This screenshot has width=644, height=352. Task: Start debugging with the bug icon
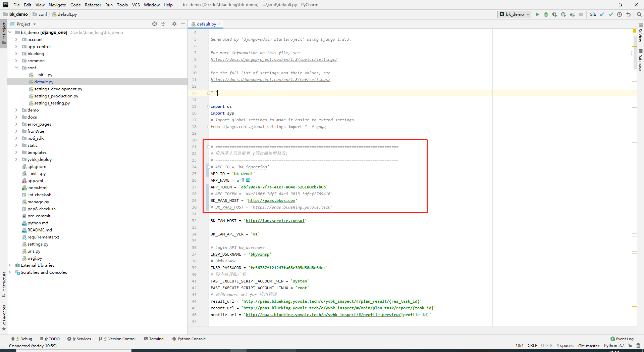click(546, 14)
